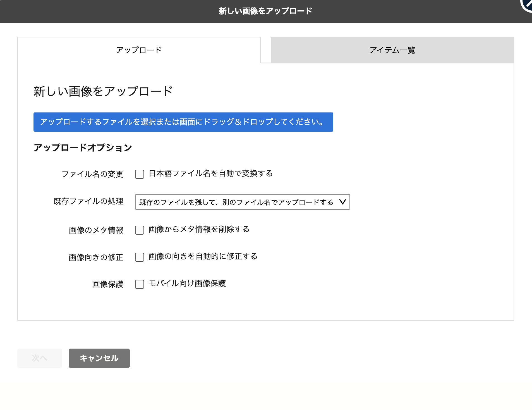
Task: Click the dialog title bar text
Action: (265, 11)
